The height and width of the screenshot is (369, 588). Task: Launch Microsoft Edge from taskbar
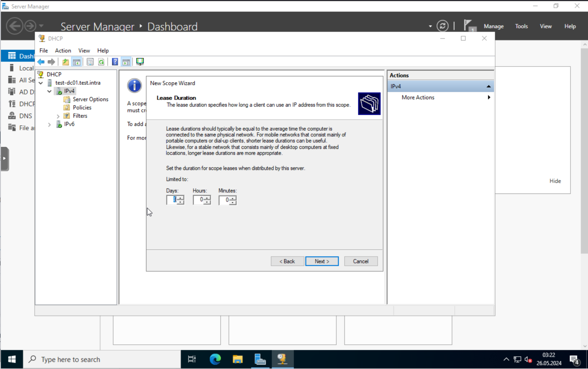[x=215, y=359]
